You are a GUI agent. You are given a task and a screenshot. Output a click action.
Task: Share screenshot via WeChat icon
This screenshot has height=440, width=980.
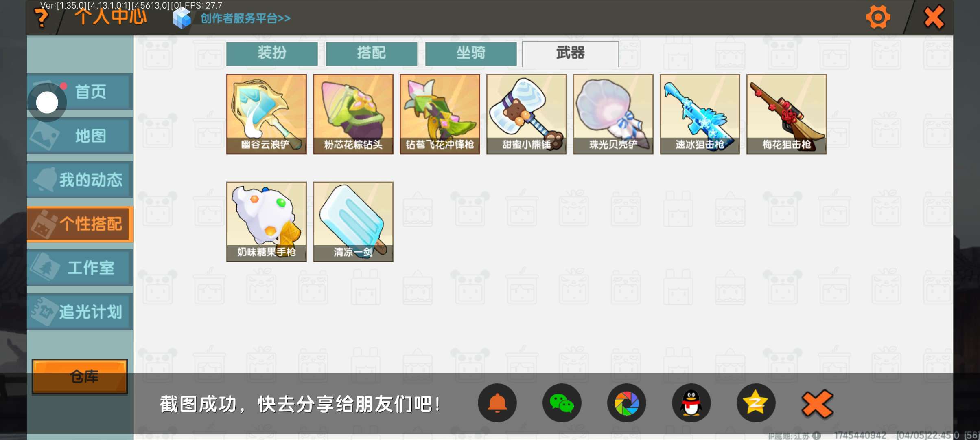pyautogui.click(x=562, y=403)
